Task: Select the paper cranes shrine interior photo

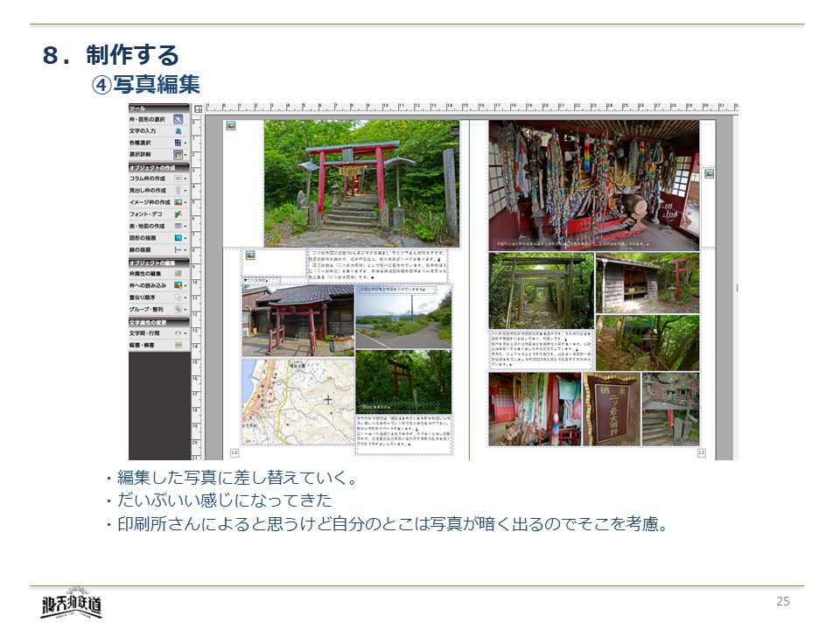Action: coord(593,184)
